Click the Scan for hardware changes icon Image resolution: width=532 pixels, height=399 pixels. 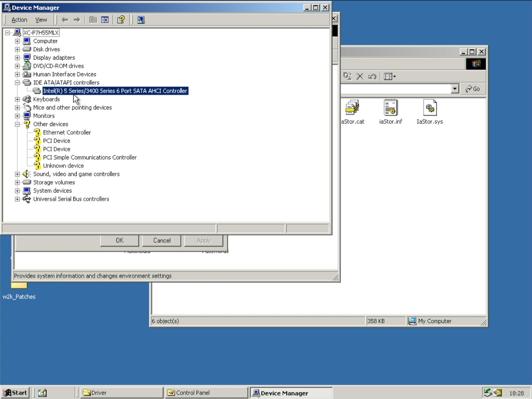click(x=141, y=20)
